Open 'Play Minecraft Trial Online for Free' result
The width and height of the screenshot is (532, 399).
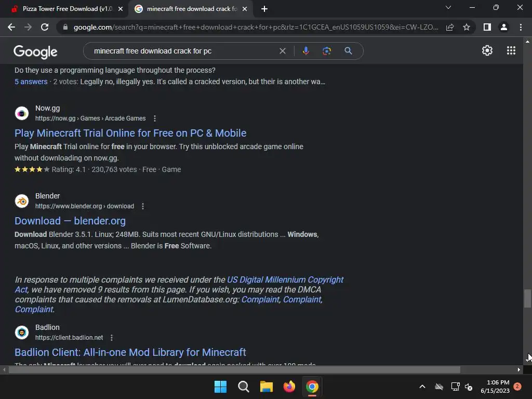[x=130, y=133]
